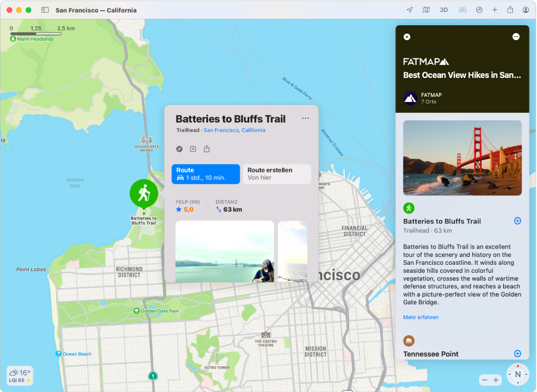Open the Mehr erfahren link

coord(421,317)
